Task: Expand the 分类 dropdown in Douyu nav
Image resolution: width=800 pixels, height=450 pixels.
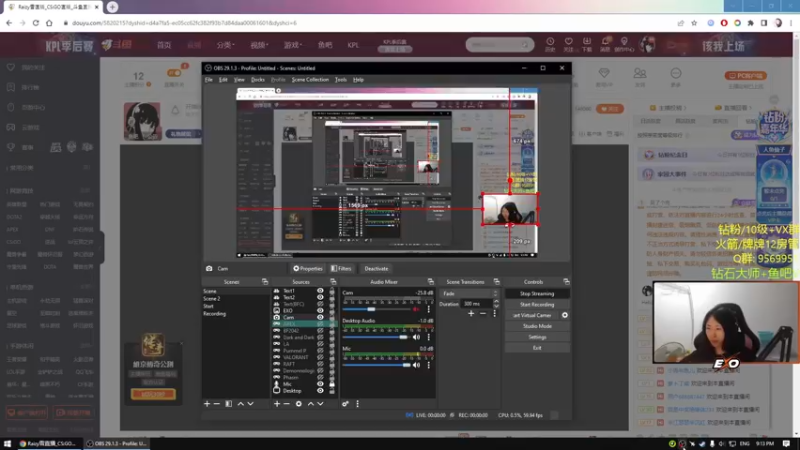Action: click(x=226, y=45)
